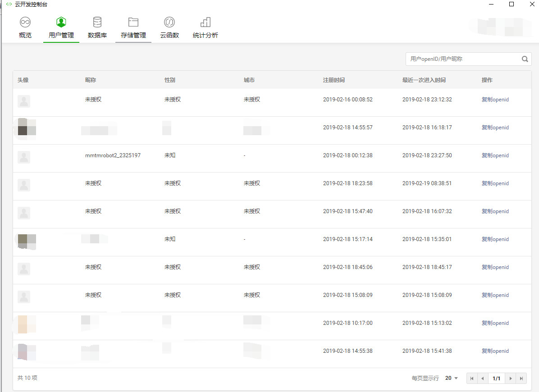Select nickname mmtmrobot2_2325197
The height and width of the screenshot is (392, 539).
point(113,155)
